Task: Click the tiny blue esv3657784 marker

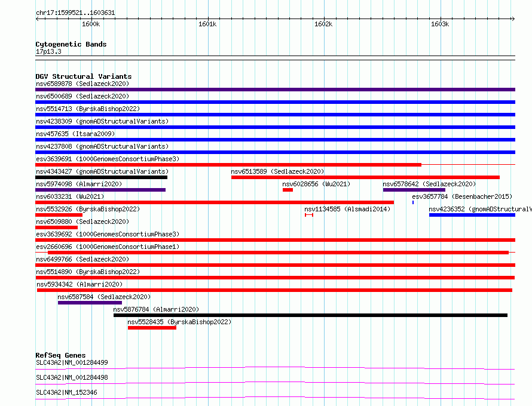Action: (413, 202)
